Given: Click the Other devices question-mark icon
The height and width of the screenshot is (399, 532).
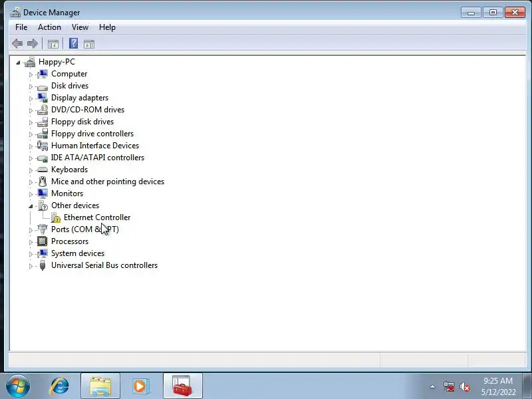Looking at the screenshot, I should 43,205.
